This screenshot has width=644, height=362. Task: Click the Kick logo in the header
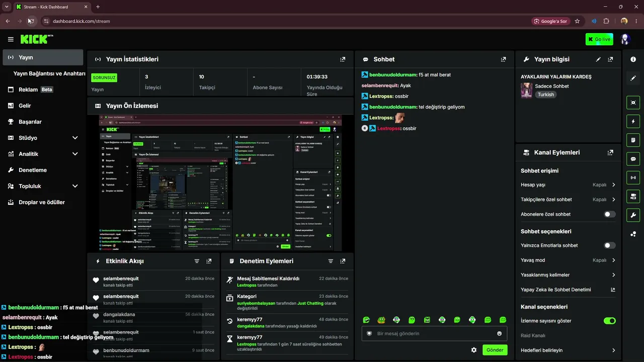(x=37, y=39)
